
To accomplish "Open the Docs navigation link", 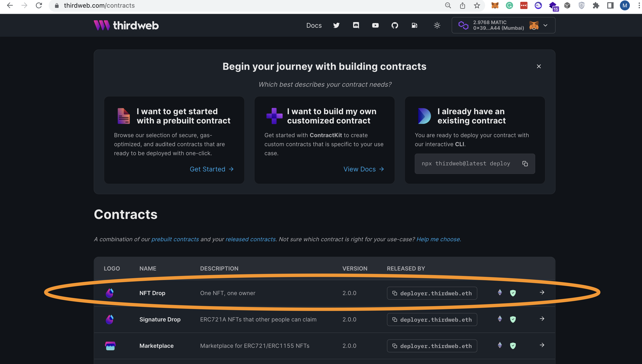I will [x=314, y=25].
